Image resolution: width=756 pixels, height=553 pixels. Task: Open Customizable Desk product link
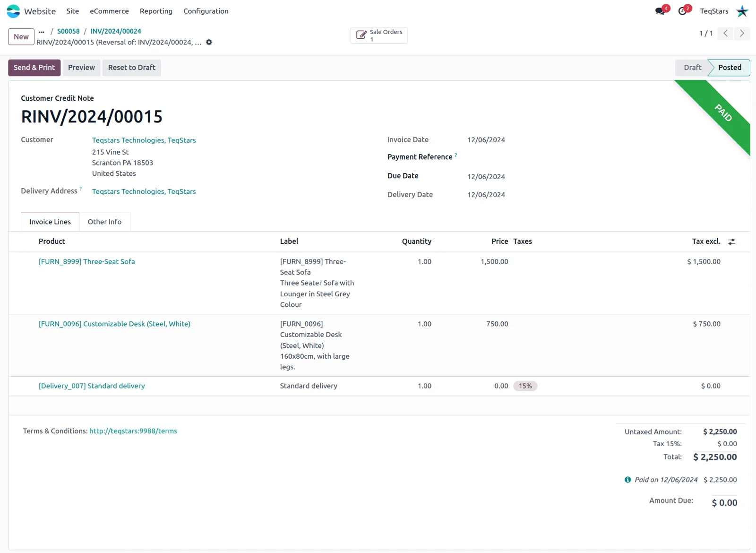pos(114,324)
